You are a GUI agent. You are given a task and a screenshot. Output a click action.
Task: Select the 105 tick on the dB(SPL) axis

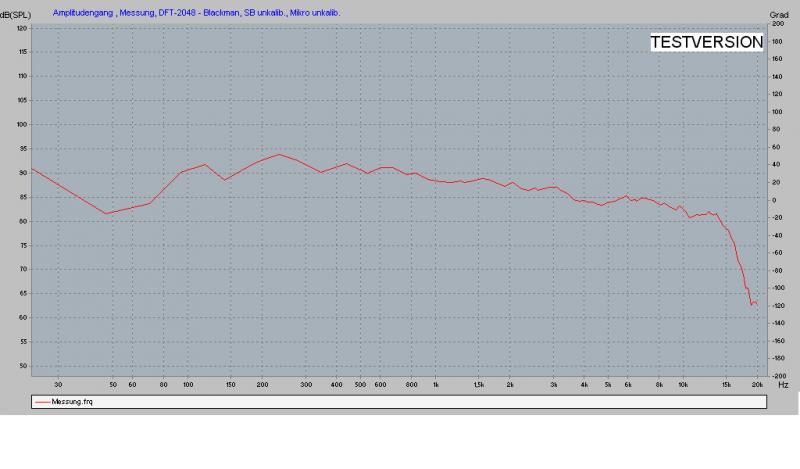click(22, 100)
